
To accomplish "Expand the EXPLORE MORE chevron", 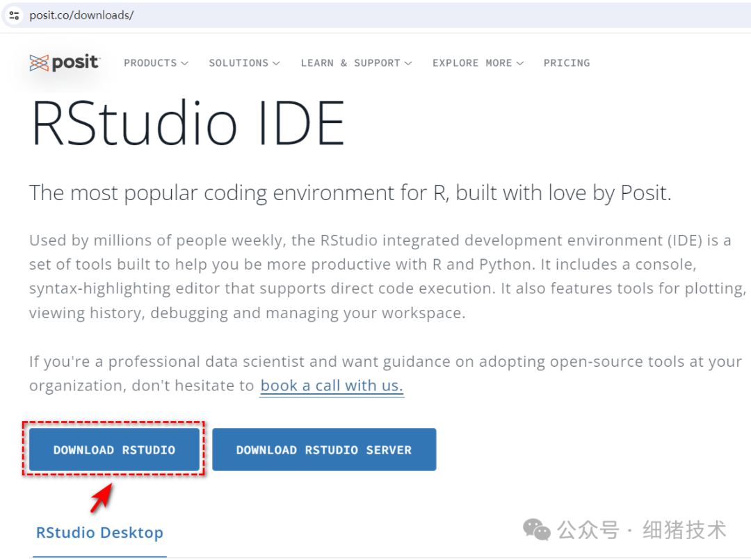I will tap(521, 63).
